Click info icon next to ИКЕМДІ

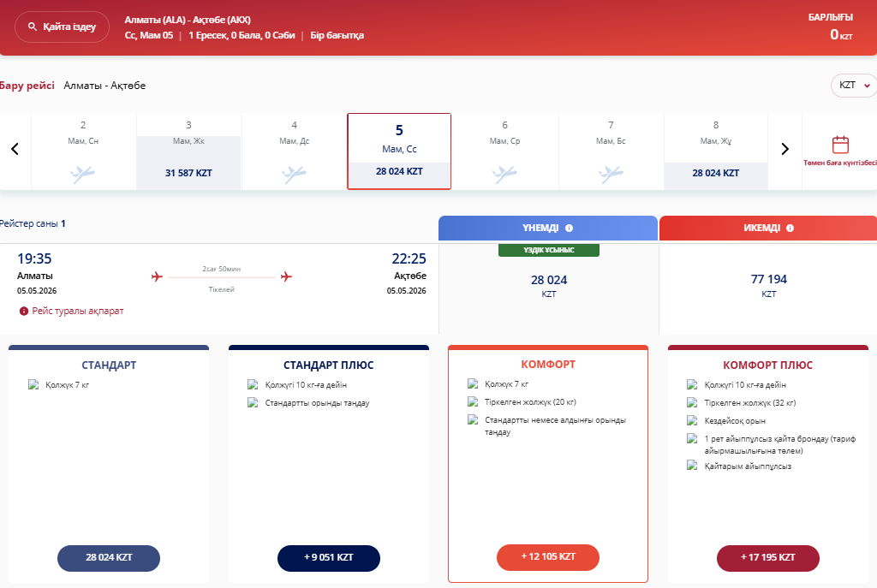point(790,229)
